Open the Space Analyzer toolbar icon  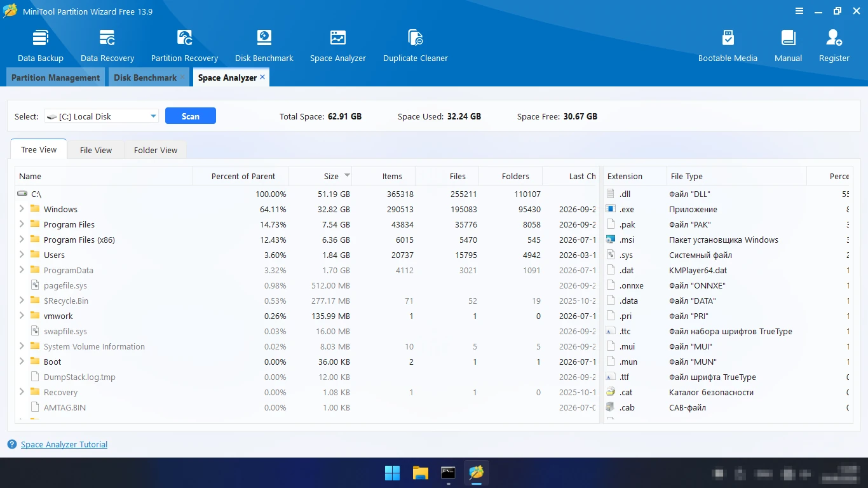pyautogui.click(x=338, y=46)
